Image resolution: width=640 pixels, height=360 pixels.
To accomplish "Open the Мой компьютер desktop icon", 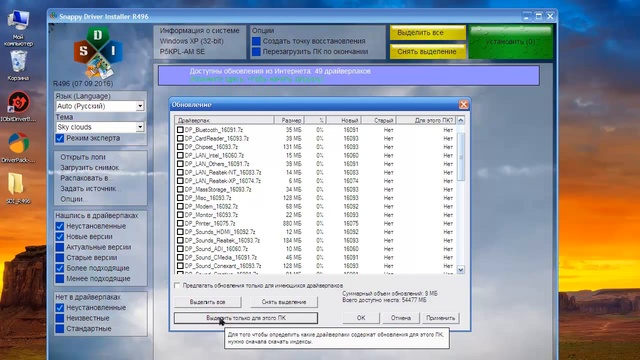I will (18, 28).
